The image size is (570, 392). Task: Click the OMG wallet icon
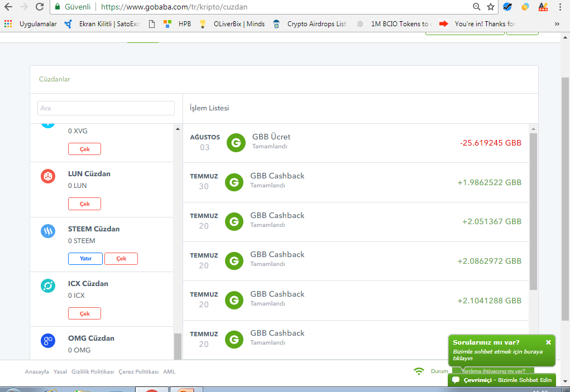pos(48,341)
